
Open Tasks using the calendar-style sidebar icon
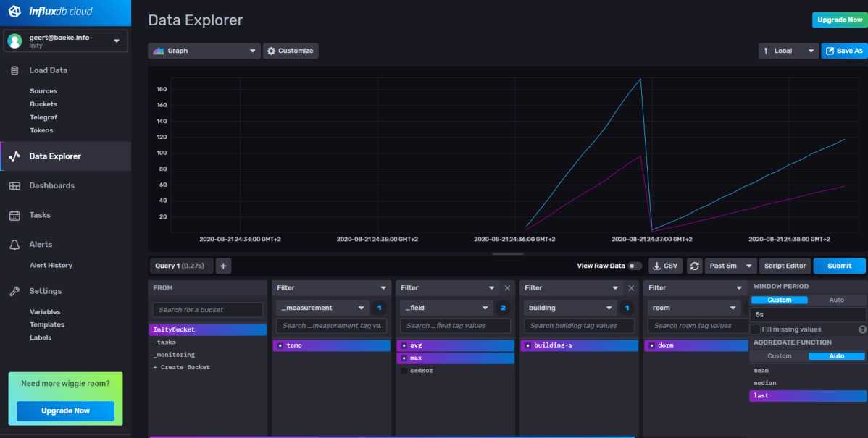(13, 215)
